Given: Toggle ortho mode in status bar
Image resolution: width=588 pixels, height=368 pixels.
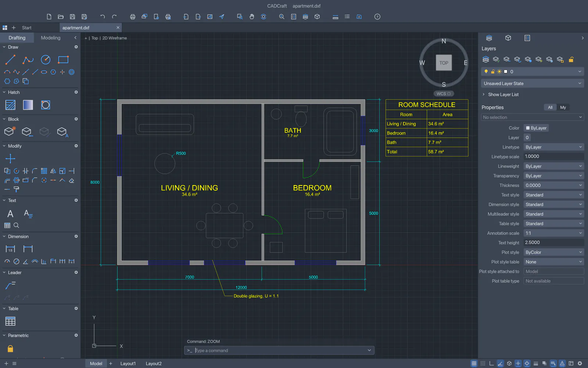Looking at the screenshot, I should click(x=492, y=364).
